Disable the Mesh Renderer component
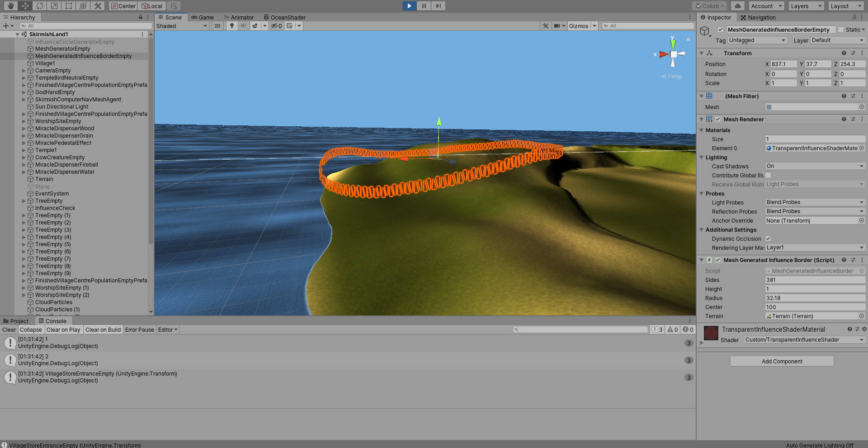Image resolution: width=868 pixels, height=448 pixels. pos(718,119)
